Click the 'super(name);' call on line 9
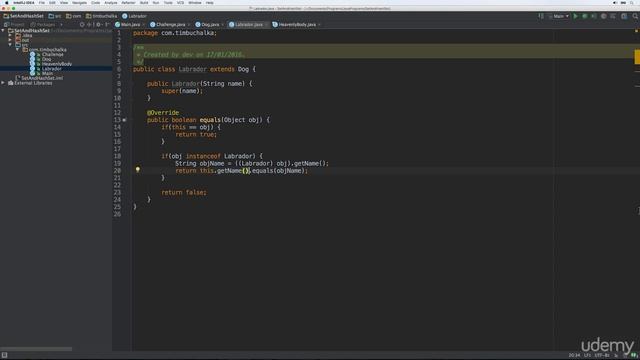 (x=182, y=91)
